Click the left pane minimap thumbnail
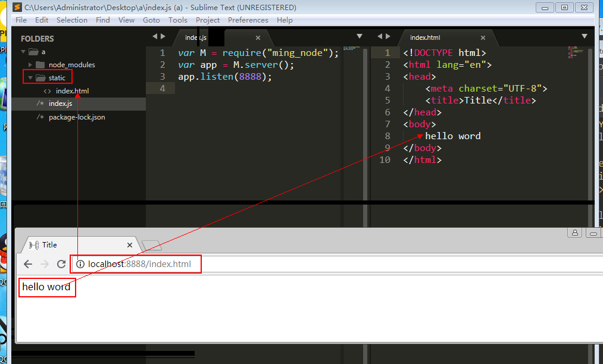Image resolution: width=603 pixels, height=364 pixels. point(351,48)
